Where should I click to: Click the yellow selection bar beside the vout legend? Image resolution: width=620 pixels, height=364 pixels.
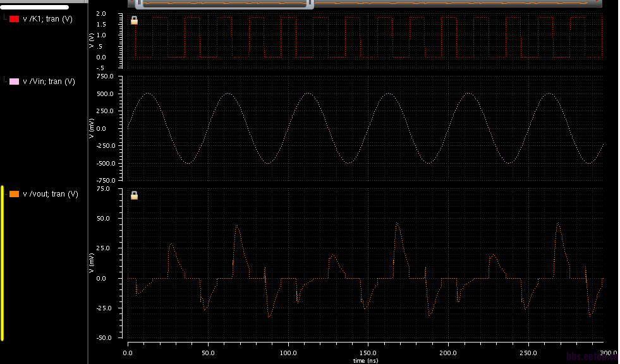click(3, 263)
